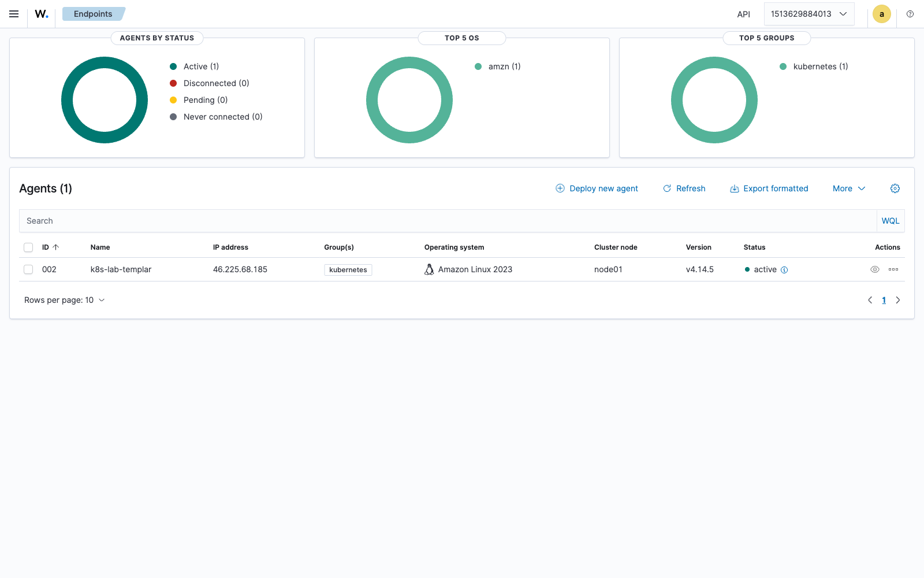This screenshot has height=578, width=924.
Task: Filter by Pending status legend
Action: 199,100
